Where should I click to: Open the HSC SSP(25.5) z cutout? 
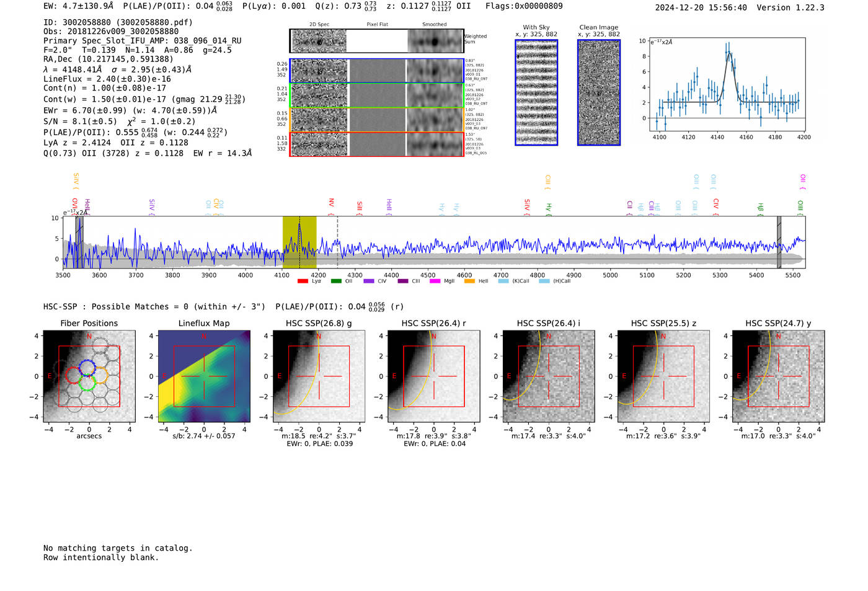coord(663,376)
